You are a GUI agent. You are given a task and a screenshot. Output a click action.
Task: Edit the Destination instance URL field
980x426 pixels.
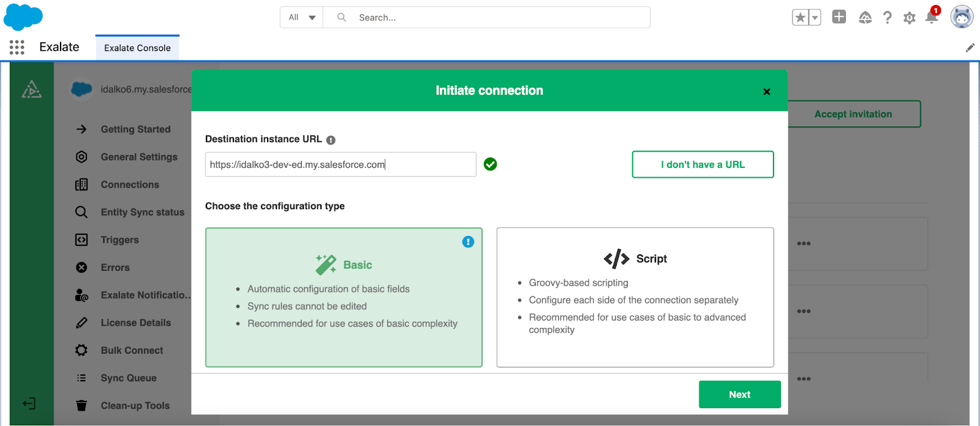pos(341,164)
